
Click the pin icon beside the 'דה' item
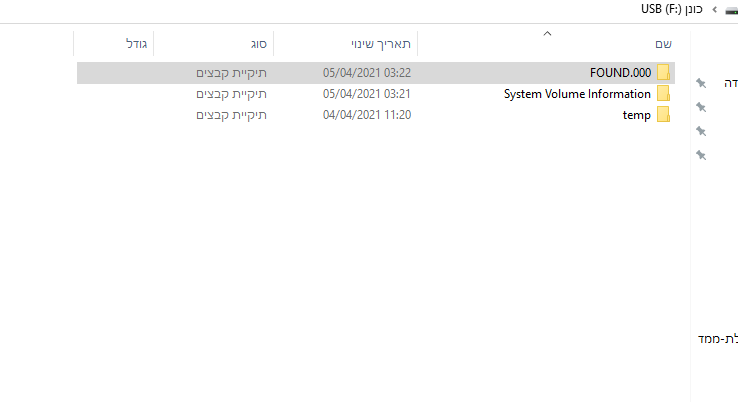pos(701,82)
